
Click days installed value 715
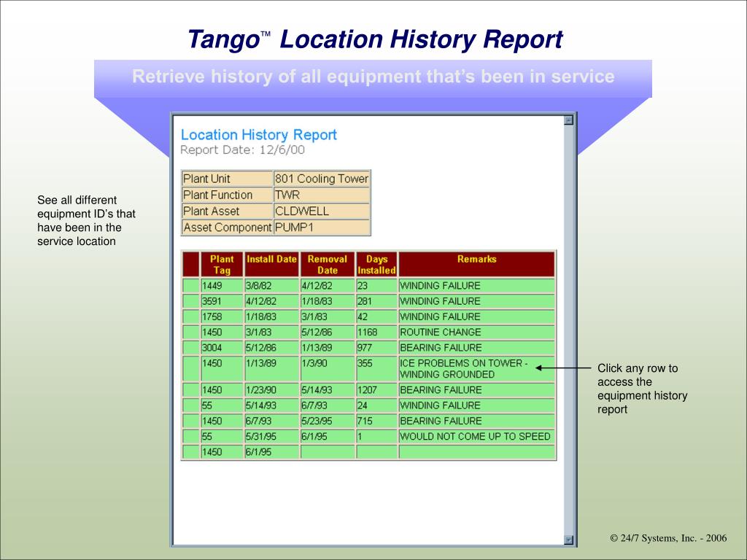pyautogui.click(x=376, y=421)
